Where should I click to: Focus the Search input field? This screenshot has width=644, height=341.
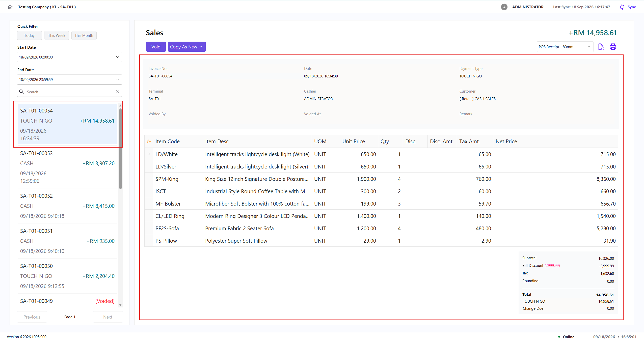[x=69, y=92]
